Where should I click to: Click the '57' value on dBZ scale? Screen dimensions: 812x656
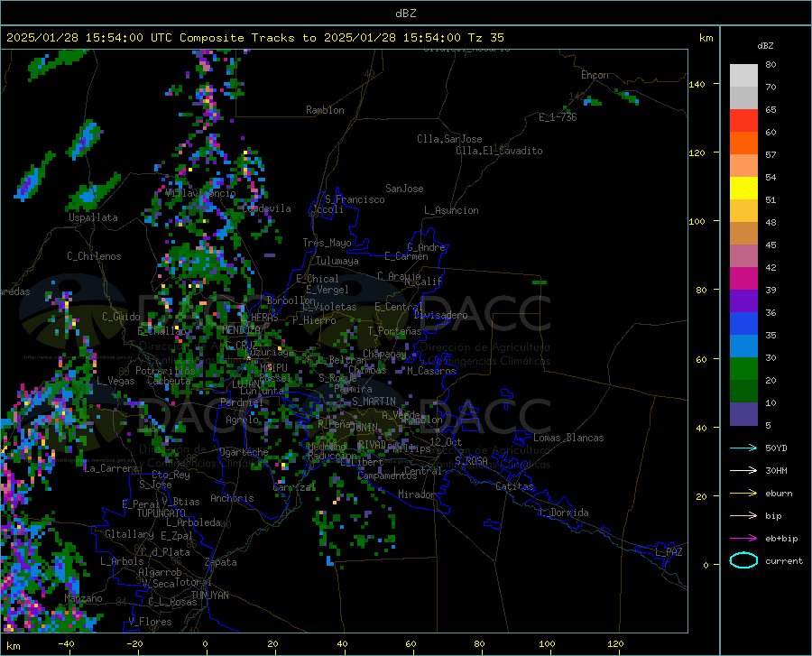pos(770,155)
